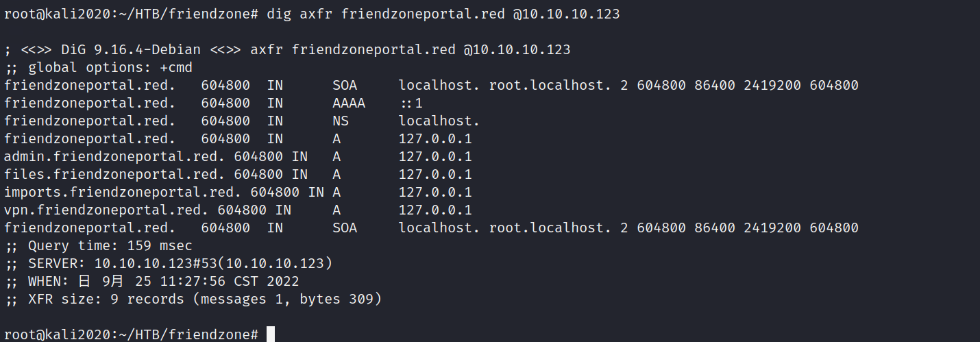Click the first SOA record type

(x=345, y=86)
